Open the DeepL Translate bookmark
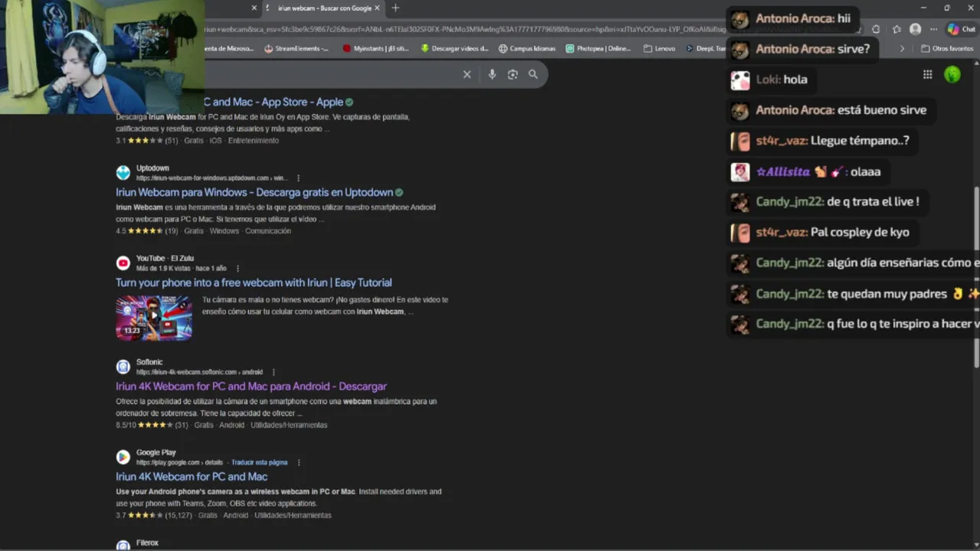 [x=705, y=48]
